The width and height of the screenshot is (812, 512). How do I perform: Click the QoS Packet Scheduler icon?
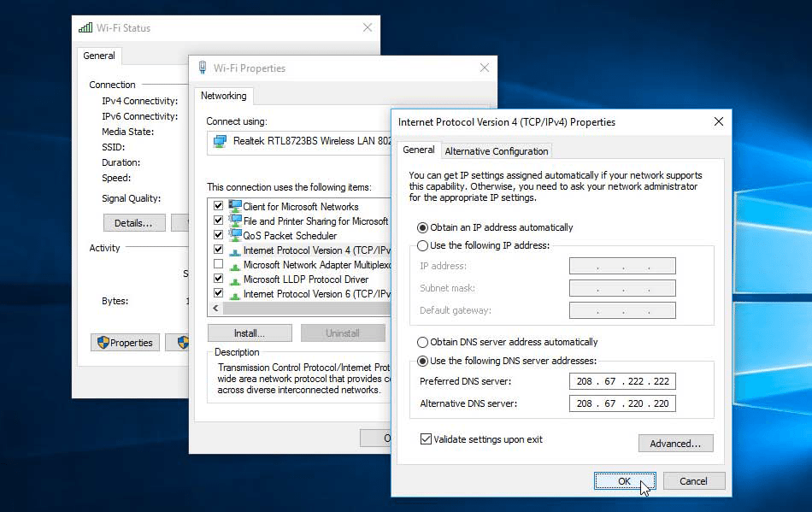(235, 235)
